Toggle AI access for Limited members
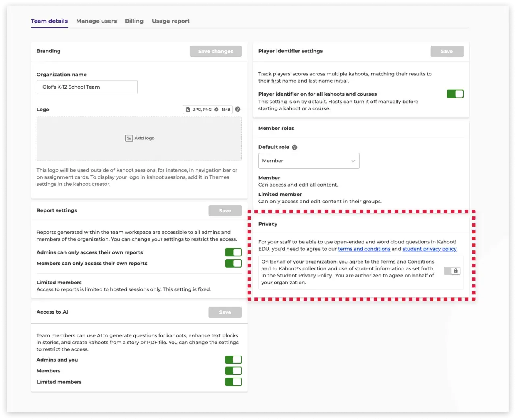Screen dimensions: 516x420 [x=233, y=382]
